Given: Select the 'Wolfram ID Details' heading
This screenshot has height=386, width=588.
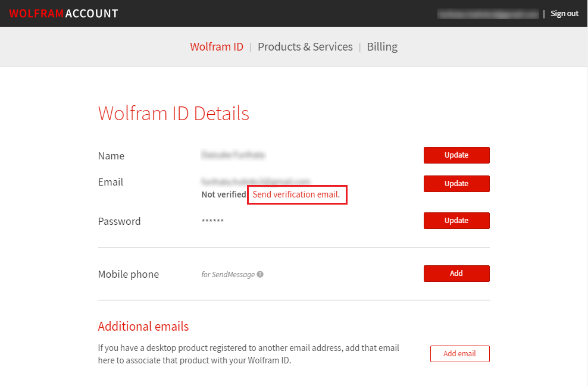Looking at the screenshot, I should 174,113.
